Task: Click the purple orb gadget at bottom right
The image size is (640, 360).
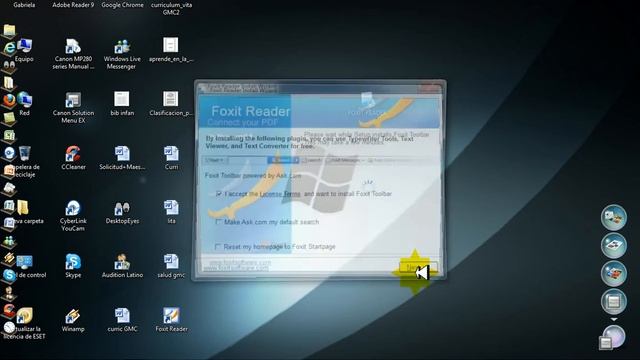Action: [613, 337]
